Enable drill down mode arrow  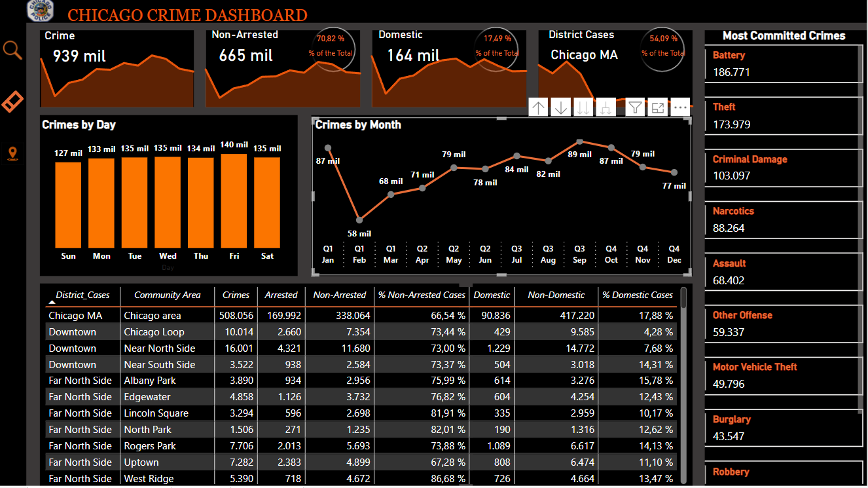click(561, 107)
